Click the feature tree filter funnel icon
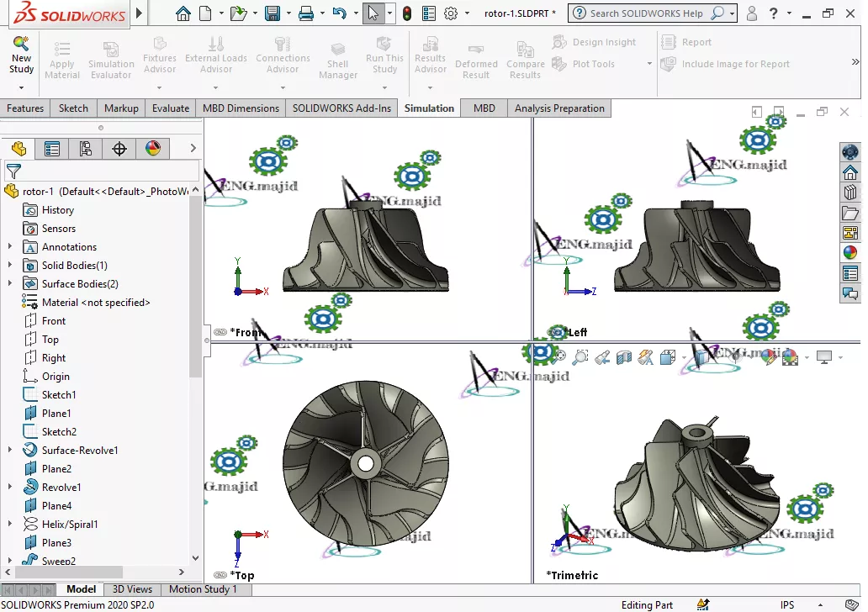Image resolution: width=868 pixels, height=612 pixels. pyautogui.click(x=13, y=171)
